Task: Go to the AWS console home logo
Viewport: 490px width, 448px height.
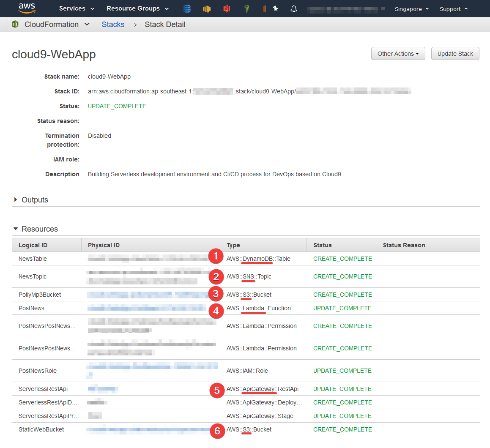Action: (x=27, y=8)
